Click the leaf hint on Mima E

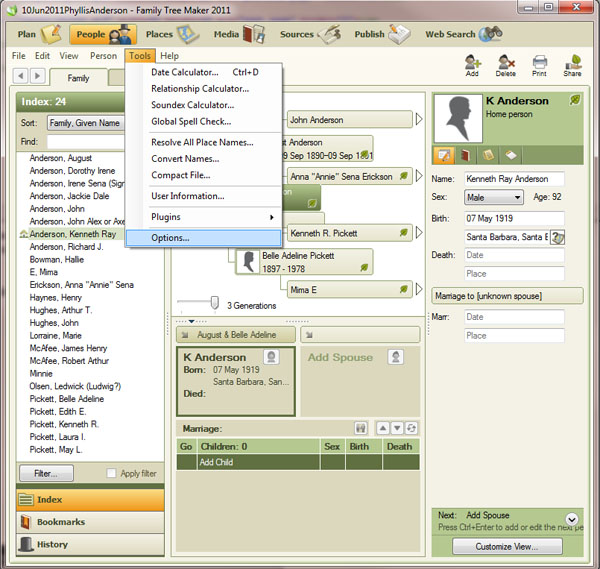click(x=404, y=289)
